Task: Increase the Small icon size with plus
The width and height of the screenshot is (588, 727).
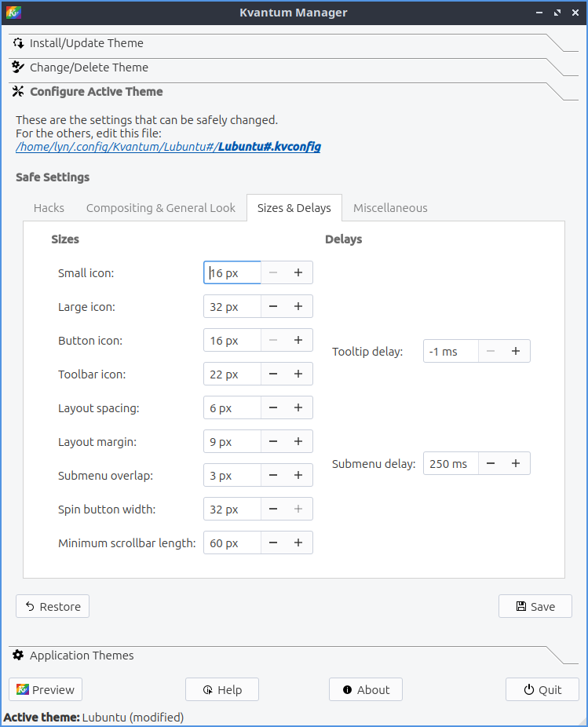Action: (x=298, y=272)
